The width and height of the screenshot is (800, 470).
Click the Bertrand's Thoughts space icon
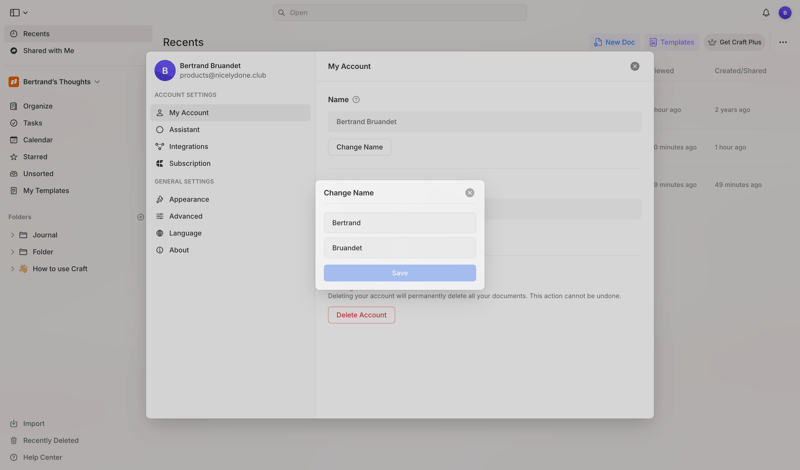pyautogui.click(x=14, y=82)
